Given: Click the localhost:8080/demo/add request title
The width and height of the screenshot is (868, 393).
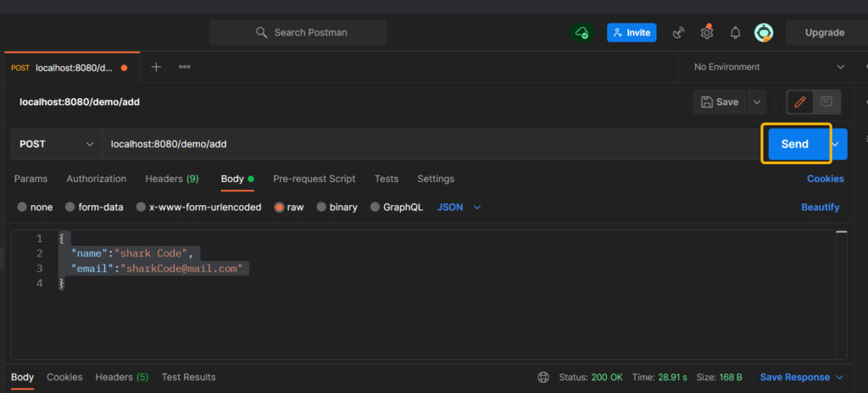Looking at the screenshot, I should [x=80, y=102].
